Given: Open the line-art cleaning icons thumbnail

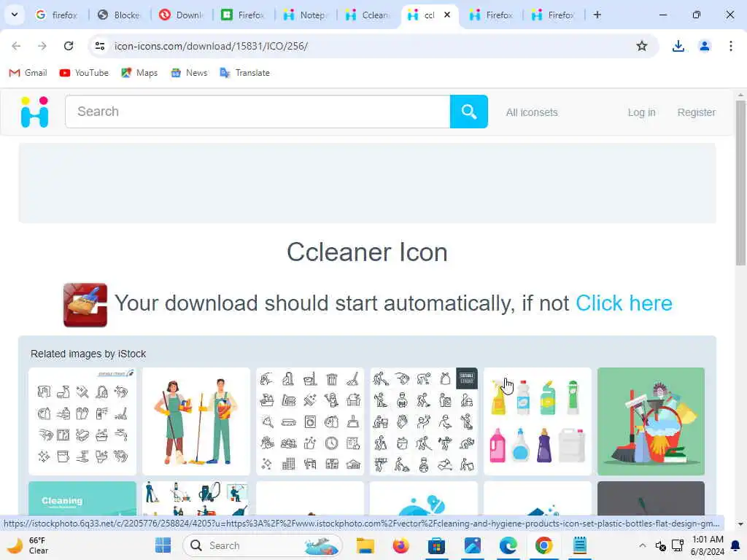Looking at the screenshot, I should 82,421.
